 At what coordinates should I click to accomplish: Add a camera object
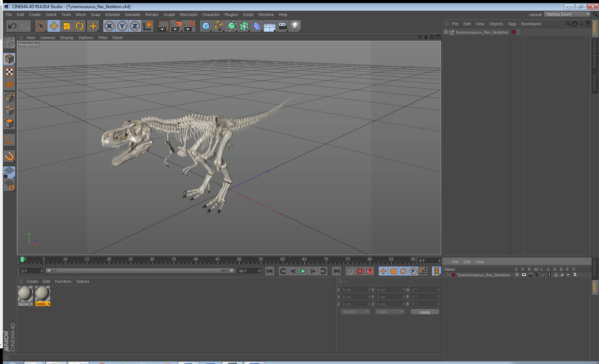pos(282,26)
